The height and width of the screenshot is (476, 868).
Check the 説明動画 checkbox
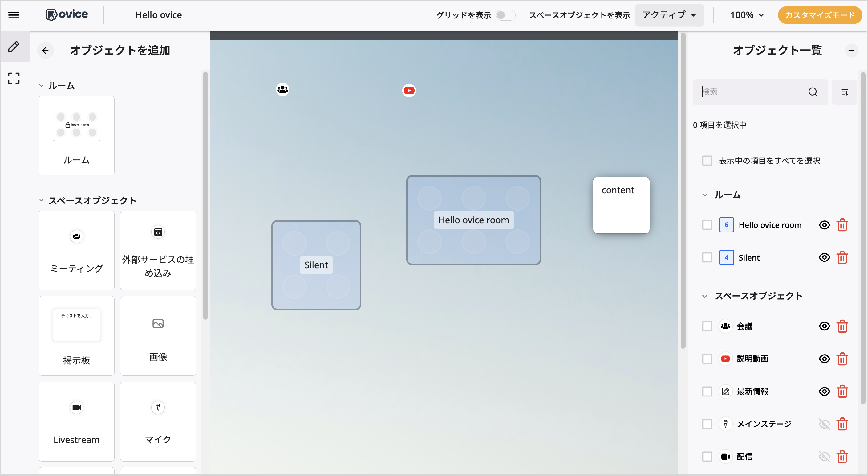tap(707, 359)
